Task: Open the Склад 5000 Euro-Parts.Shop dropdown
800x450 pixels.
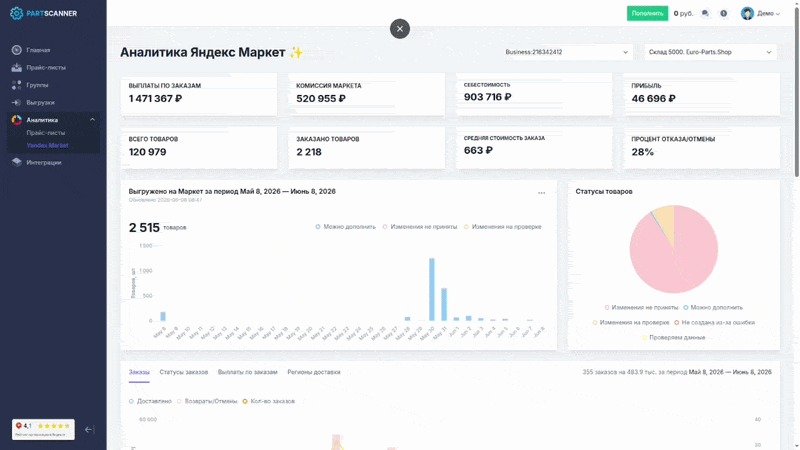Action: coord(710,52)
